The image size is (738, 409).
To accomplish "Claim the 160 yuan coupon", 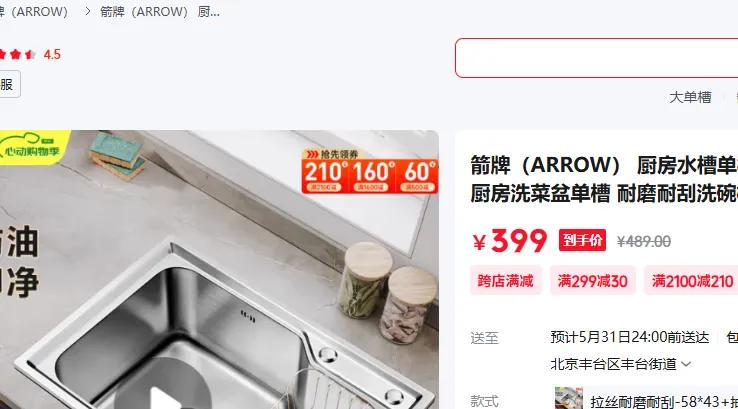I will 373,176.
